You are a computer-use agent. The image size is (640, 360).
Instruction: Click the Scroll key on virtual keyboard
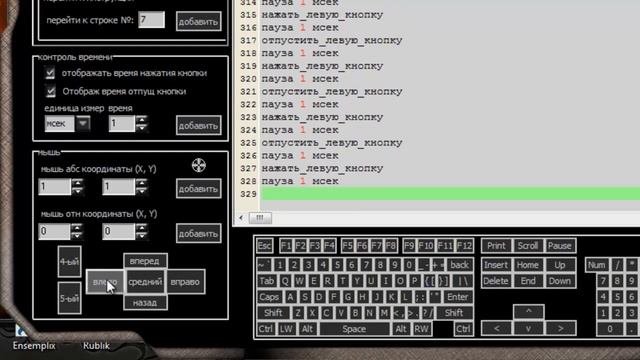pyautogui.click(x=528, y=246)
